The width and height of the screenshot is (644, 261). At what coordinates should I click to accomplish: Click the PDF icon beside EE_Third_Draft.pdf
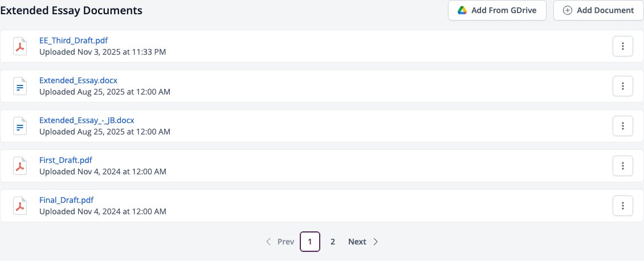tap(20, 46)
